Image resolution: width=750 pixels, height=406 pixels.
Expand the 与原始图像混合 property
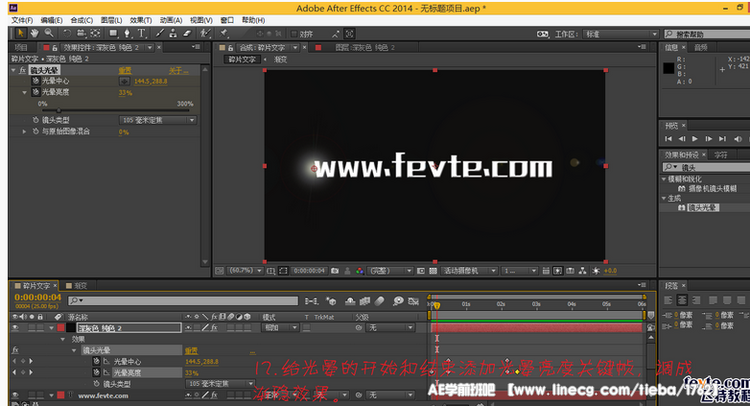(24, 131)
